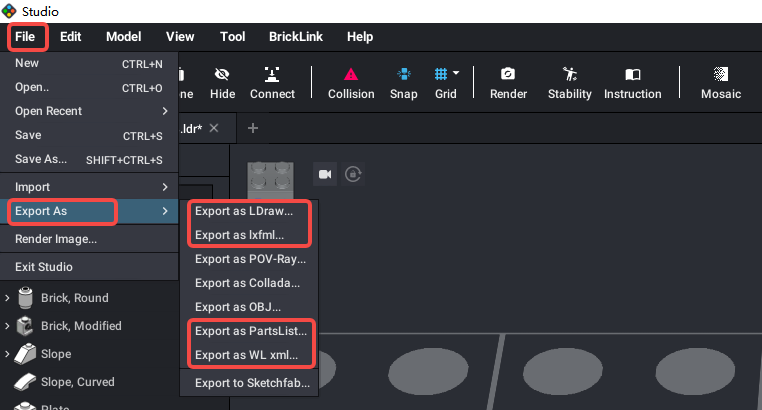Open the Instruction maker
This screenshot has height=410, width=762.
[x=632, y=83]
